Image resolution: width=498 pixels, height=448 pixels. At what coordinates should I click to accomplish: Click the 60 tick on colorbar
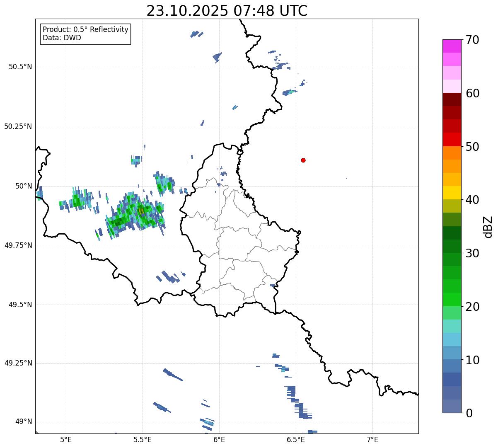tap(472, 93)
